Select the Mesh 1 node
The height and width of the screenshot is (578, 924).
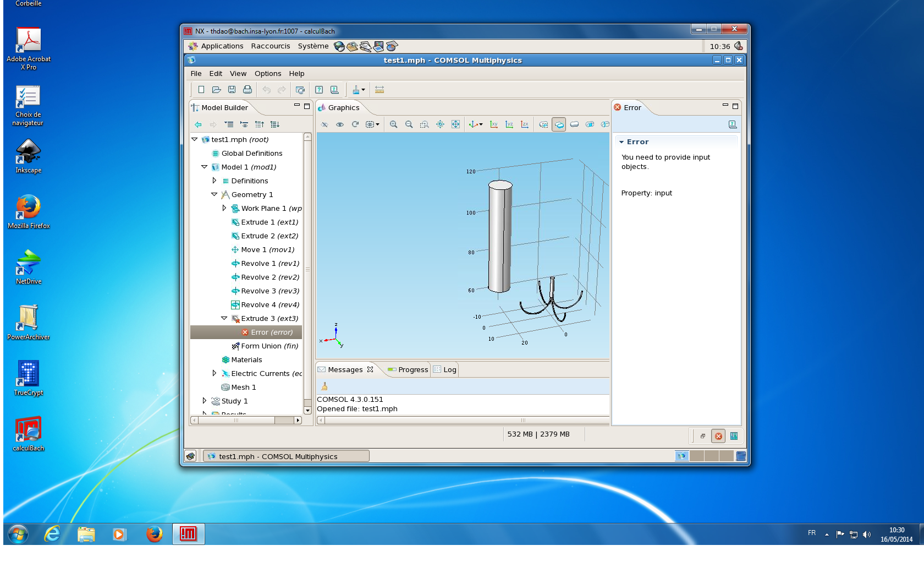[x=238, y=387]
